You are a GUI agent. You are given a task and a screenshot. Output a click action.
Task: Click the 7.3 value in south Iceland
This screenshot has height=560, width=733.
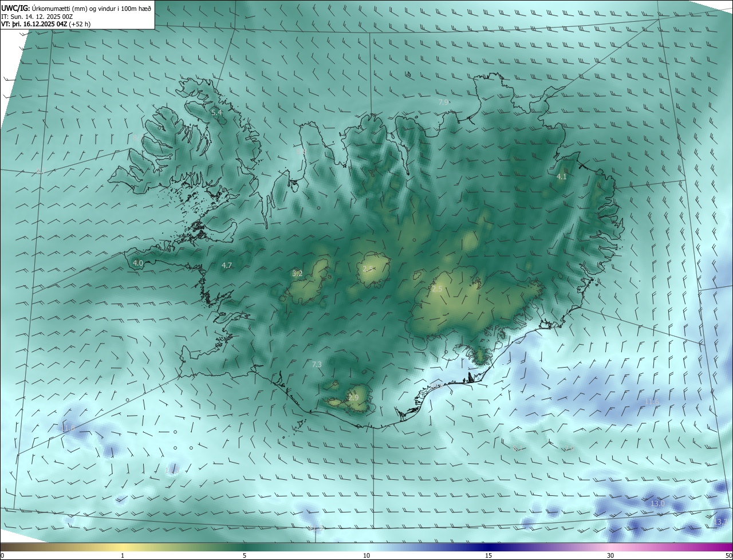pos(317,364)
